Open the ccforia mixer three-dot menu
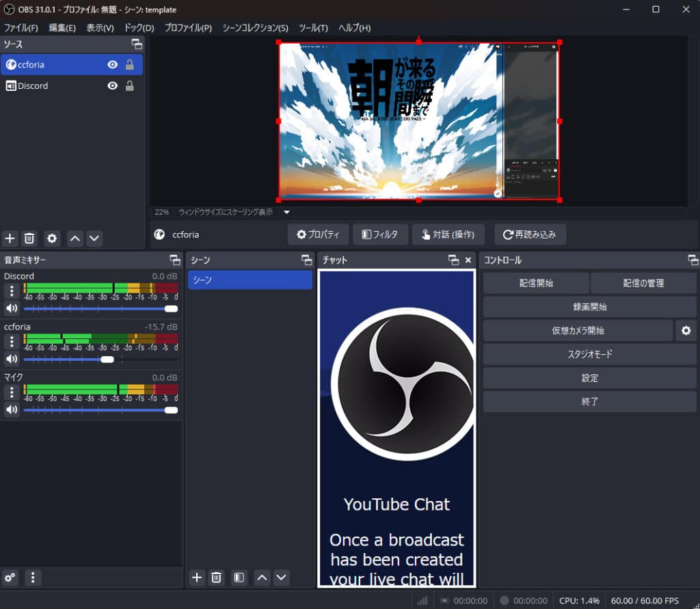The width and height of the screenshot is (700, 609). point(12,342)
